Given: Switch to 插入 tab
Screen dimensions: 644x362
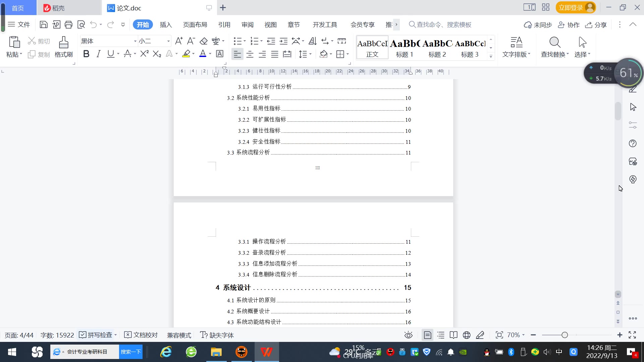Looking at the screenshot, I should coord(166,24).
